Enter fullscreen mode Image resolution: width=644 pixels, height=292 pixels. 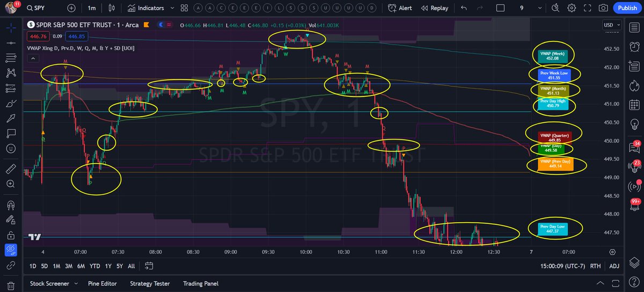click(x=588, y=8)
